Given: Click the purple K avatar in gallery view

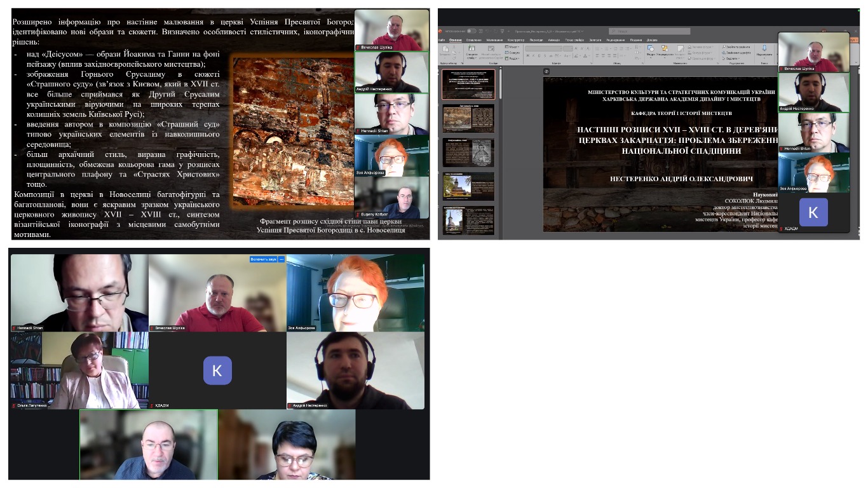Looking at the screenshot, I should click(x=217, y=370).
